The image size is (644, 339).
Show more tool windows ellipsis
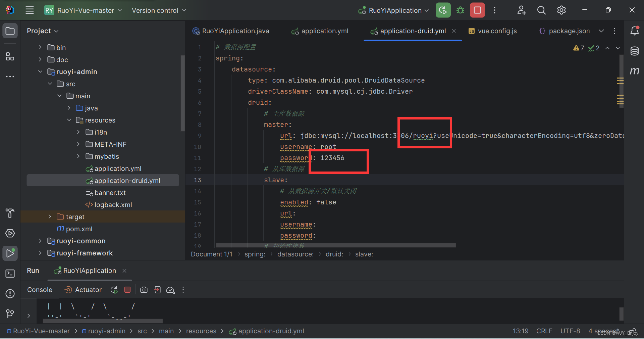(10, 77)
